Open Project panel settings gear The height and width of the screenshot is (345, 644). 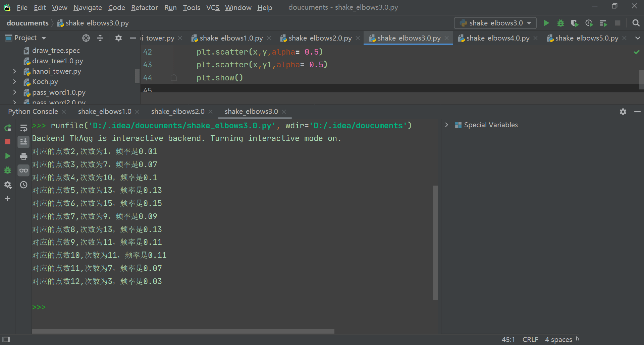[x=118, y=38]
